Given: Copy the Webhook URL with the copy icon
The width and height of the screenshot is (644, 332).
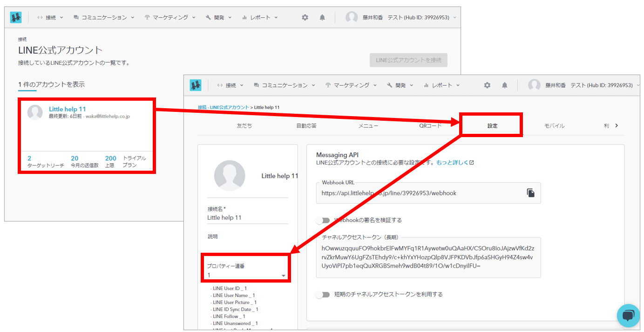Looking at the screenshot, I should pos(530,193).
